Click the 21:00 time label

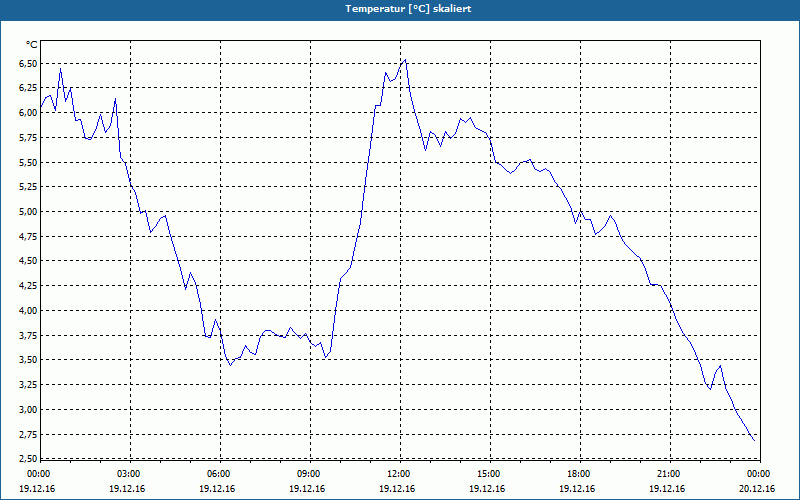tap(667, 474)
